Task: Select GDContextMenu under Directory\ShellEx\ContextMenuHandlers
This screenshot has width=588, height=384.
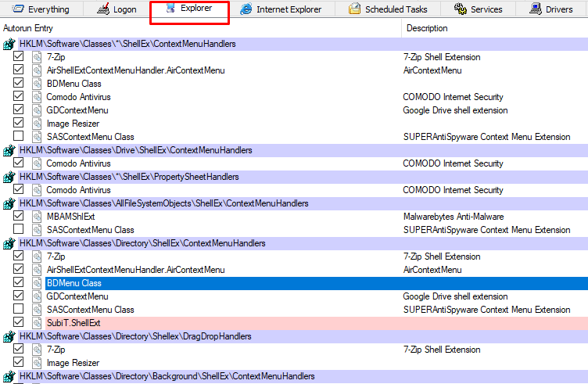Action: pyautogui.click(x=77, y=296)
